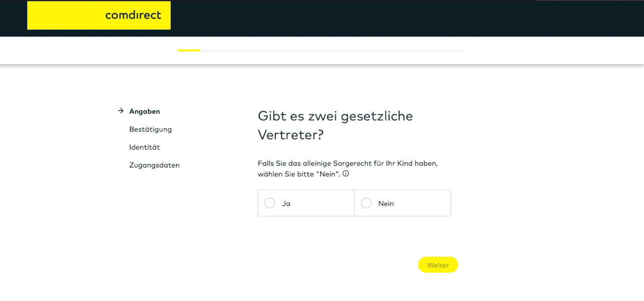Click empty space inside the Nein option box
This screenshot has width=644, height=301.
[423, 203]
